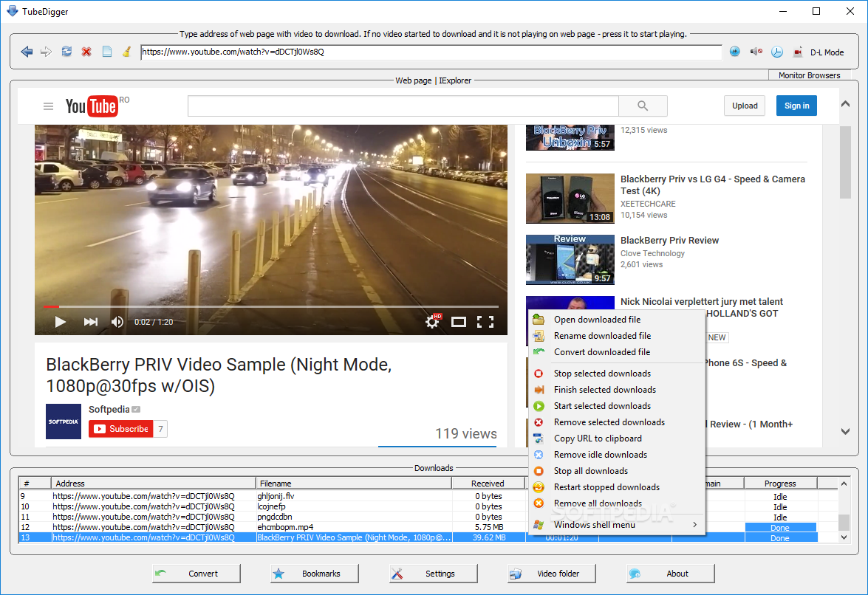Mute sound with the speaker toolbar icon
Viewport: 868px width, 595px height.
(756, 52)
